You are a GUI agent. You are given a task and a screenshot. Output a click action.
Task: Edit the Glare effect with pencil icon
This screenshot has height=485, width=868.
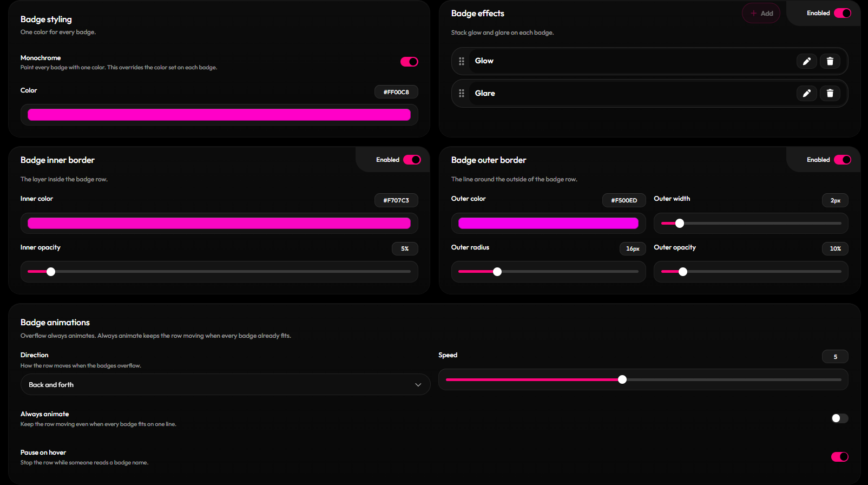(806, 94)
